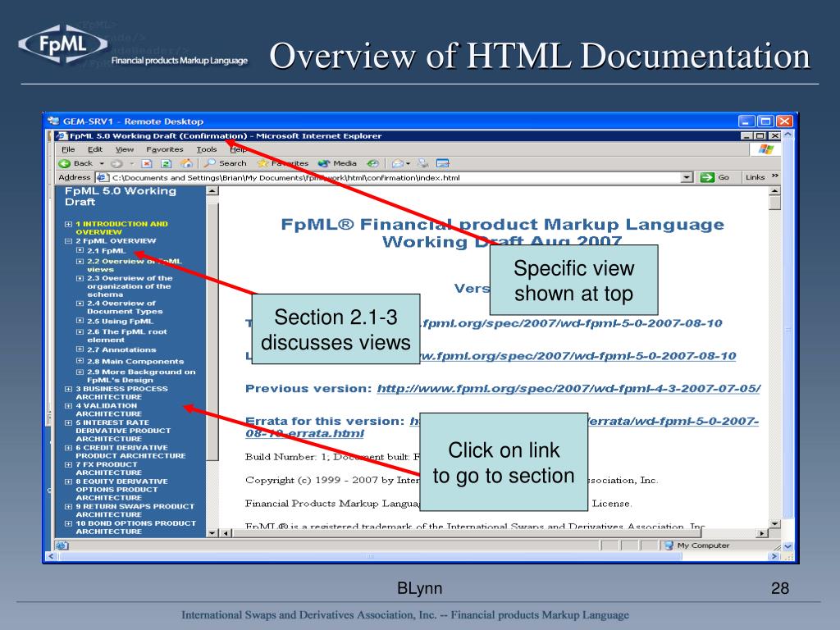Click the Stop loading icon
Image resolution: width=840 pixels, height=630 pixels.
point(148,163)
